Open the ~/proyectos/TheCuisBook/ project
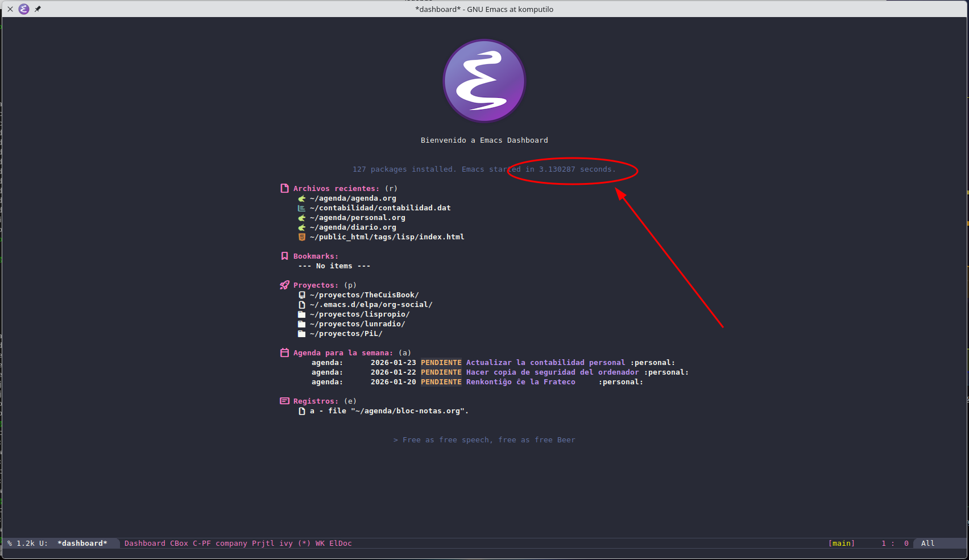The image size is (969, 560). tap(364, 295)
